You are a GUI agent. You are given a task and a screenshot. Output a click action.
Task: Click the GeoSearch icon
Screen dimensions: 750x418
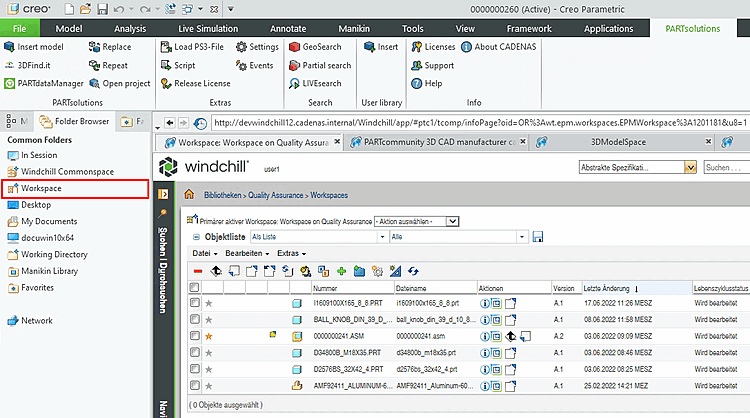click(x=294, y=47)
